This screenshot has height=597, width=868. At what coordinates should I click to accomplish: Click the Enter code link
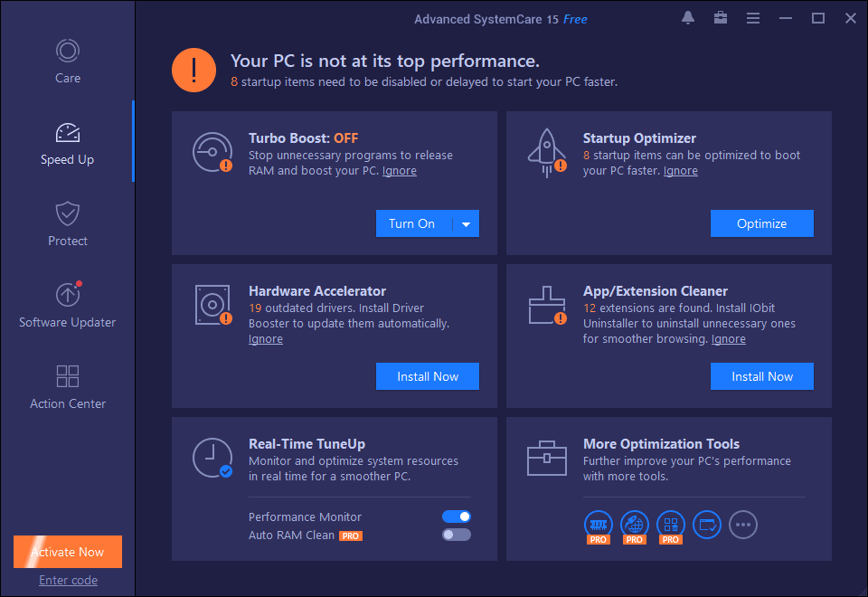tap(68, 580)
